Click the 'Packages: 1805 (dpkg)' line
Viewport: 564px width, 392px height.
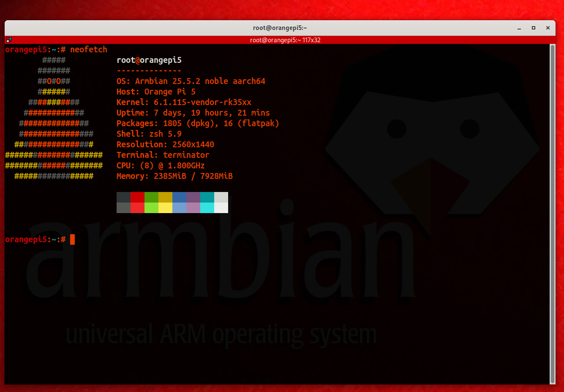[x=198, y=123]
